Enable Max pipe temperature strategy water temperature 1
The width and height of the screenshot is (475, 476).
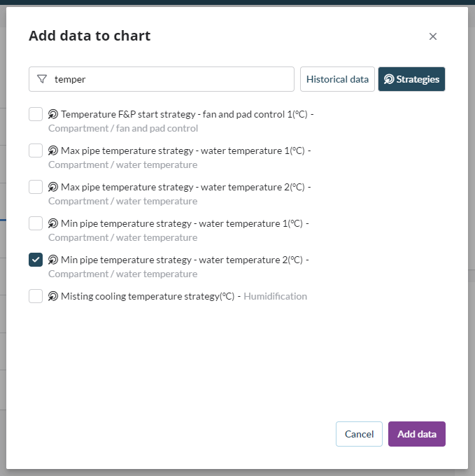[x=36, y=150]
